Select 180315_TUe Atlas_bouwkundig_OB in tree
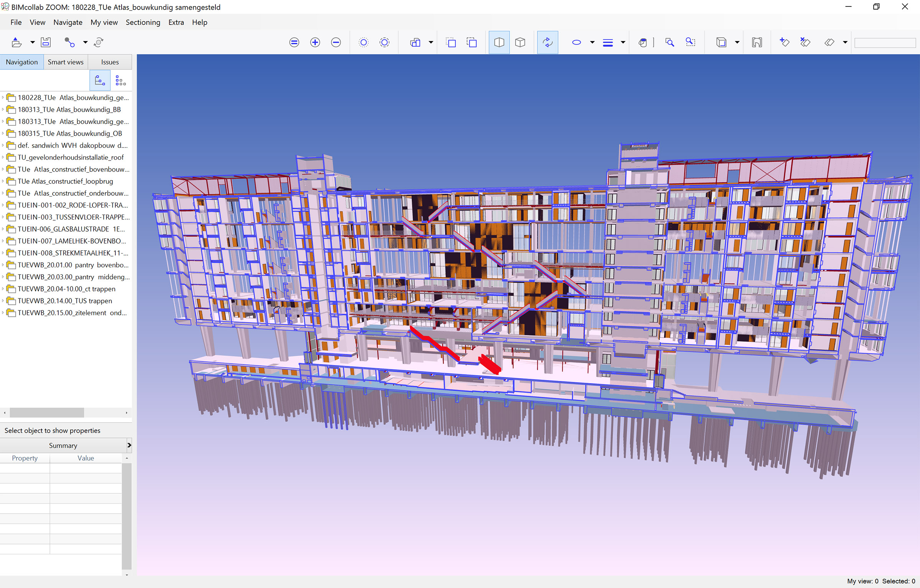This screenshot has height=588, width=920. click(70, 133)
